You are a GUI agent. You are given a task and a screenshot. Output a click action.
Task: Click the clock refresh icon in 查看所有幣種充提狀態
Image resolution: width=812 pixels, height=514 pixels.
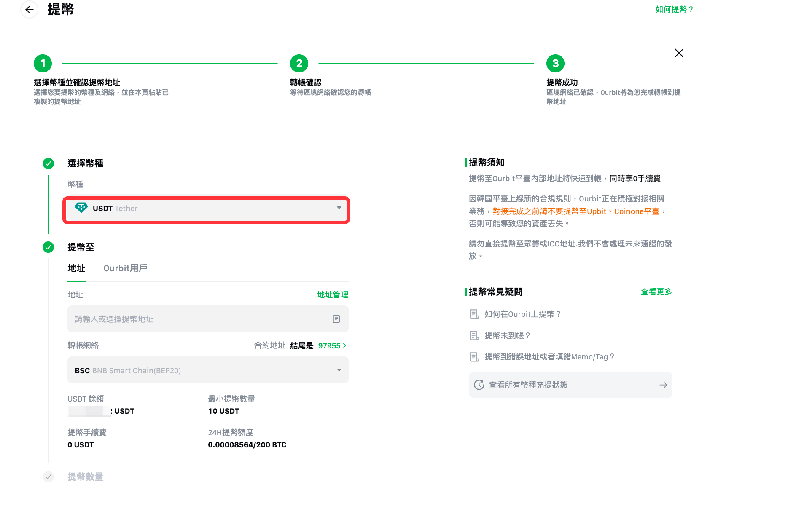tap(479, 385)
